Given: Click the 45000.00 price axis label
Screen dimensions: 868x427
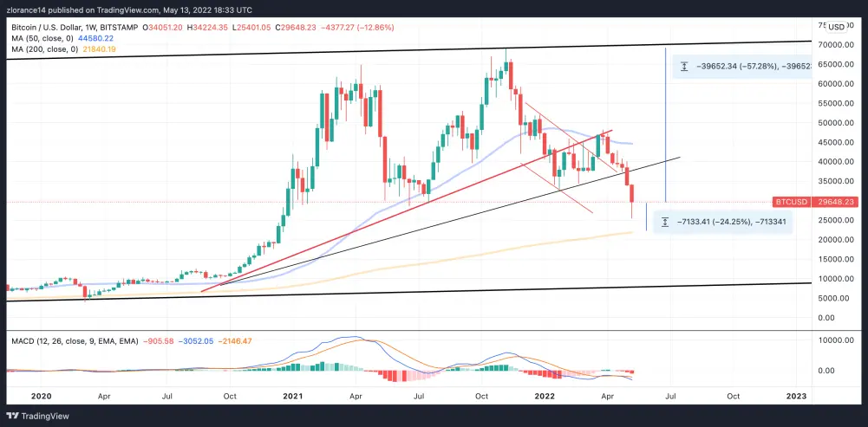Looking at the screenshot, I should tap(834, 142).
